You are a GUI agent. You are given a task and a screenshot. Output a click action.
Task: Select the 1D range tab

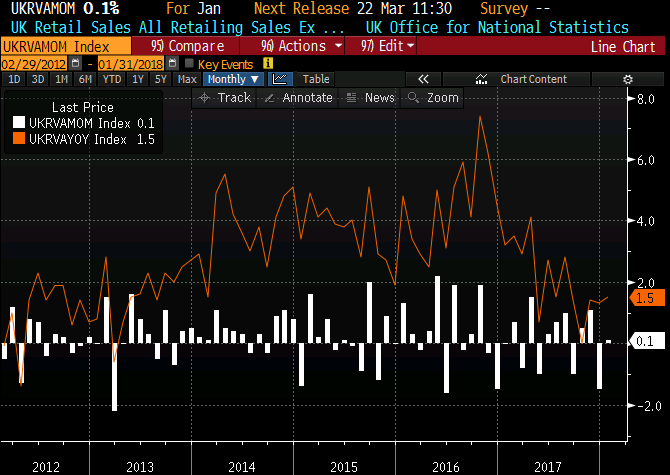point(14,79)
